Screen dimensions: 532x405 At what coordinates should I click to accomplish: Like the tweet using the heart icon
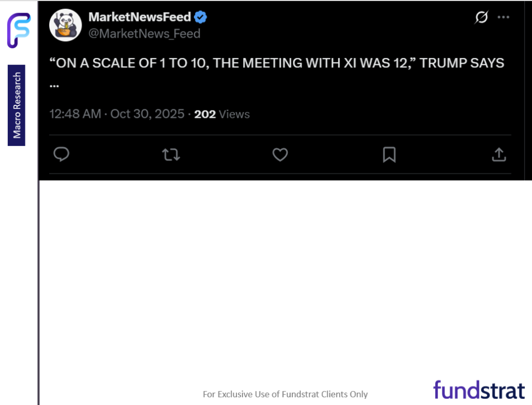280,155
